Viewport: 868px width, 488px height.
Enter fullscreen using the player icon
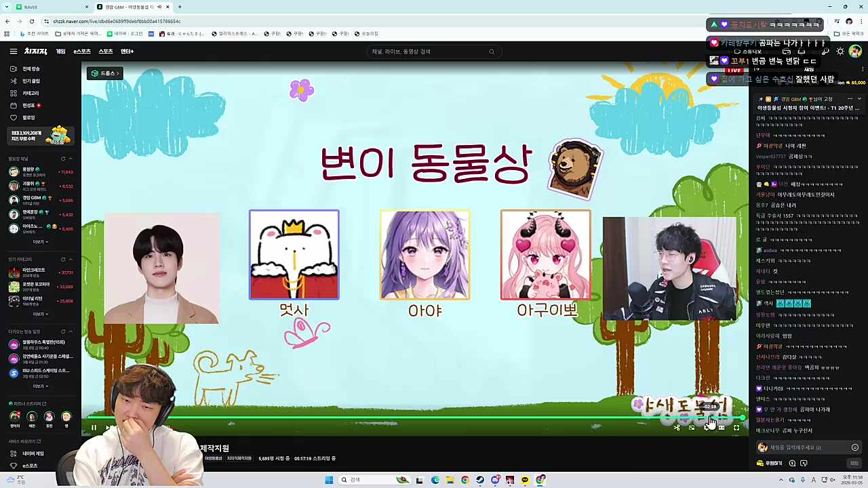pos(736,427)
